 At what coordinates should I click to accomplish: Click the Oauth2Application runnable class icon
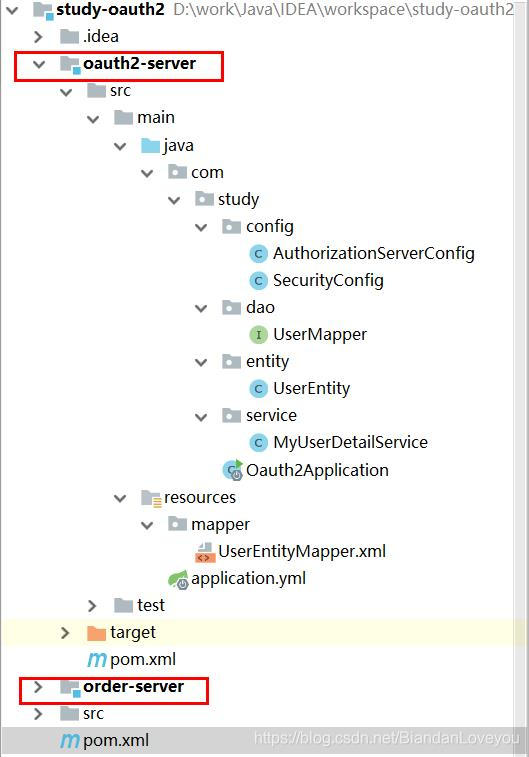pos(233,470)
